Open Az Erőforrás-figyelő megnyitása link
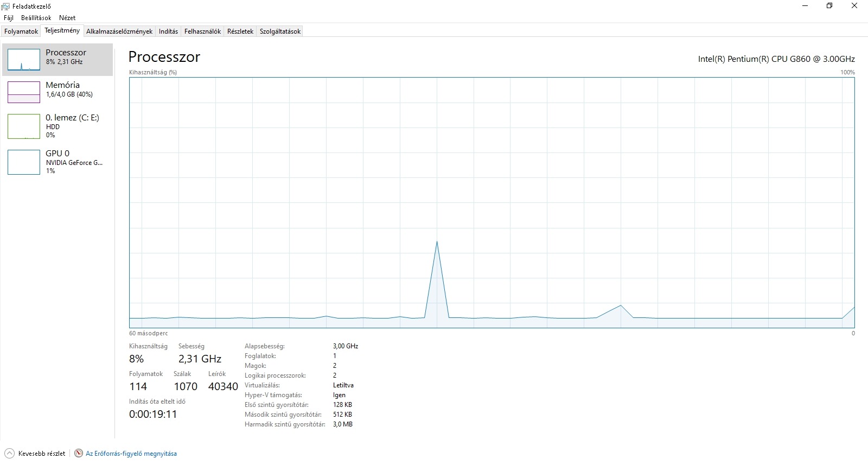 131,454
